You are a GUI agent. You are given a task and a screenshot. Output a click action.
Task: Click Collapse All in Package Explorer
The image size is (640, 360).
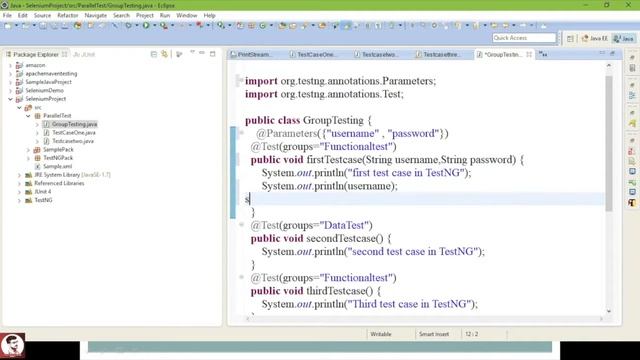click(153, 54)
